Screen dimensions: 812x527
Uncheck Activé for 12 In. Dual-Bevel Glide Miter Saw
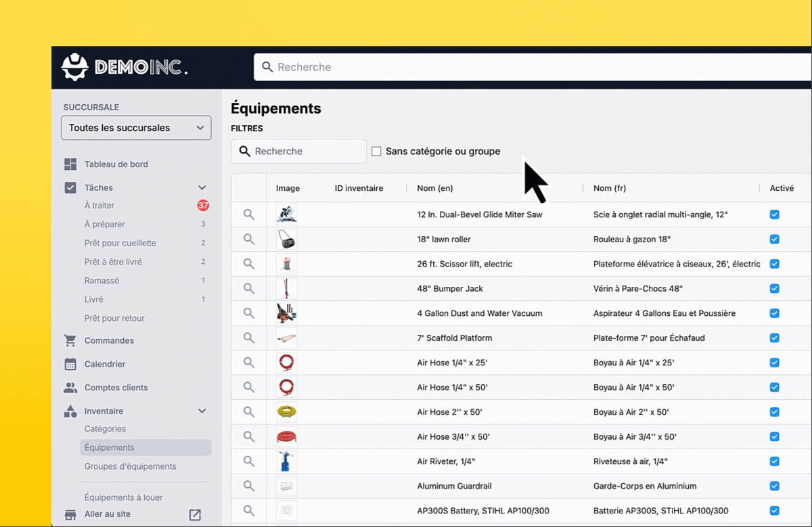(x=775, y=214)
